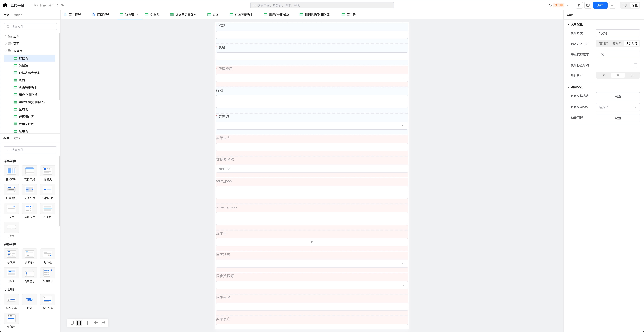Set label alignment to 右对齐
Screen dimensions: 644x332
617,44
